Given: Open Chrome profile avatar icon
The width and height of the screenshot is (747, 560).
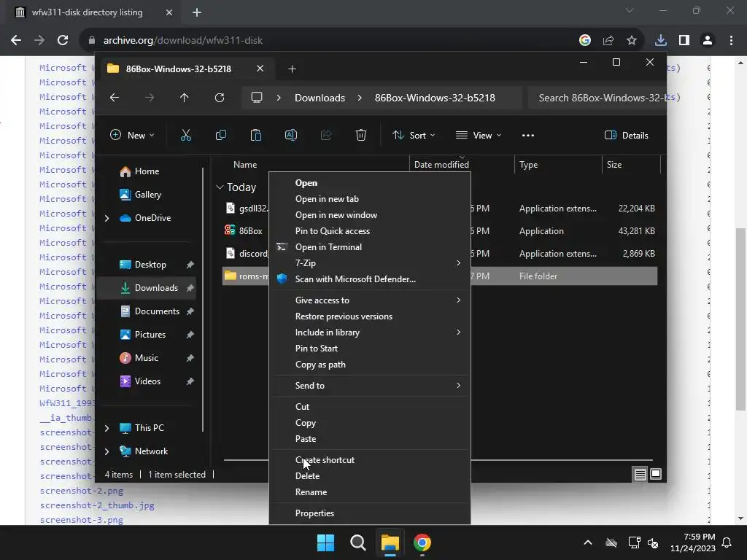Looking at the screenshot, I should [708, 41].
